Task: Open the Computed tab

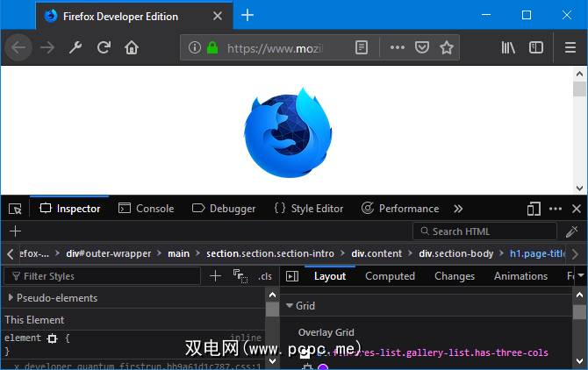Action: [390, 276]
